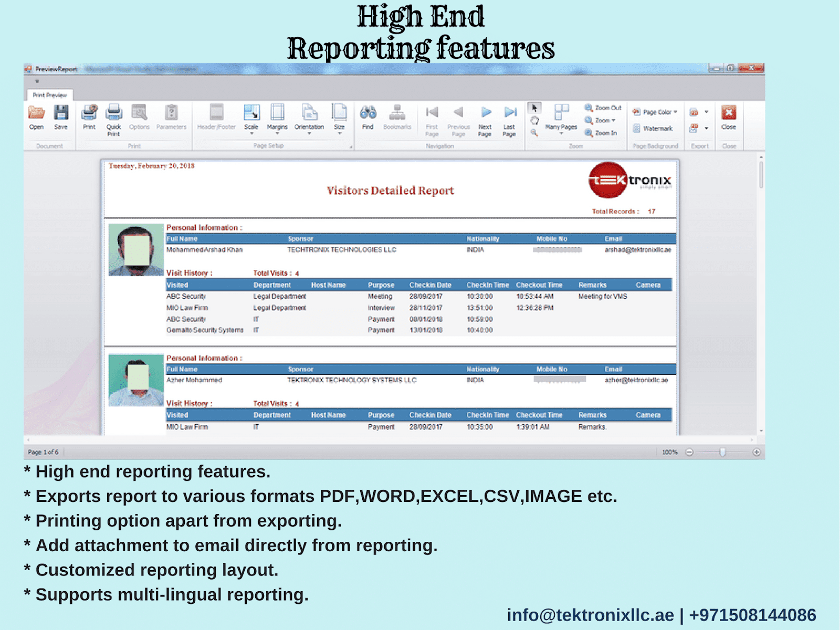This screenshot has height=630, width=840.
Task: Click Mohammed Arshad Khan's photo
Action: (x=136, y=249)
